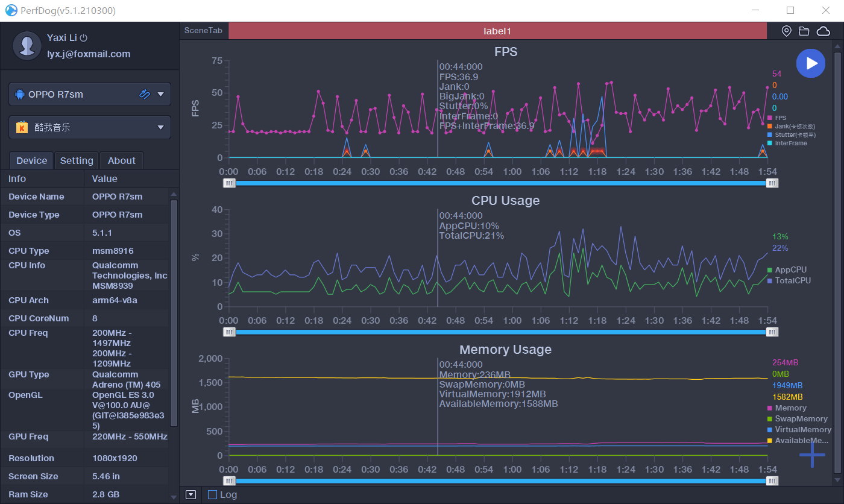Click the PerfDog logo in title bar
Viewport: 844px width, 504px height.
click(11, 10)
